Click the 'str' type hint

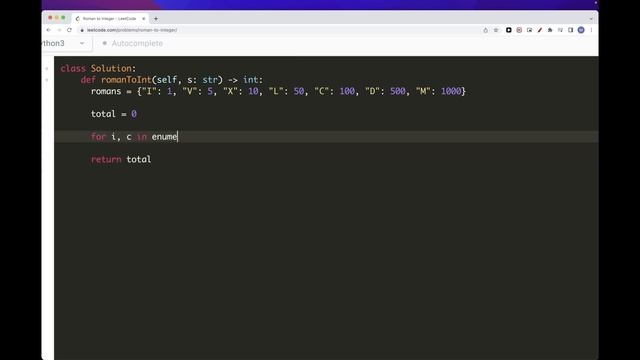pos(210,80)
